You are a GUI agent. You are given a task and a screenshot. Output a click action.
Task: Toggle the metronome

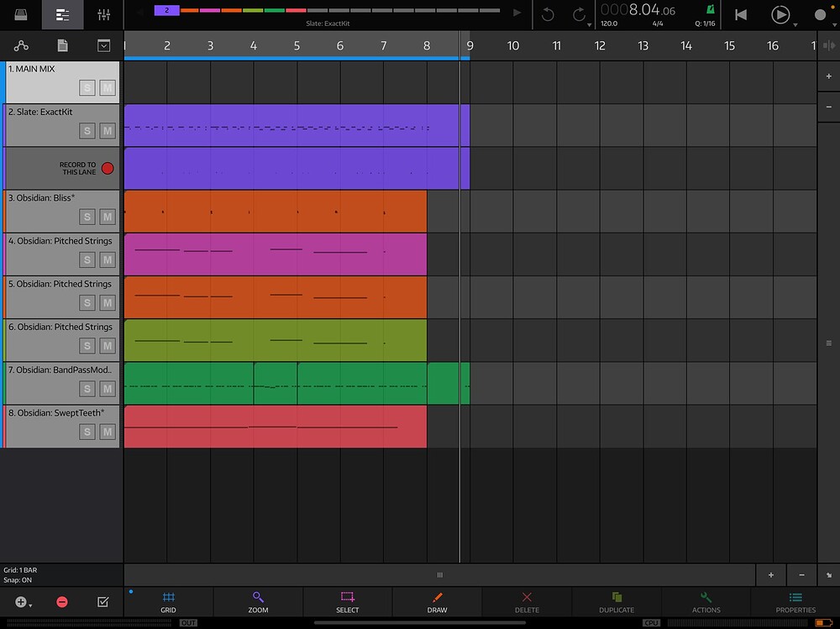pyautogui.click(x=711, y=9)
